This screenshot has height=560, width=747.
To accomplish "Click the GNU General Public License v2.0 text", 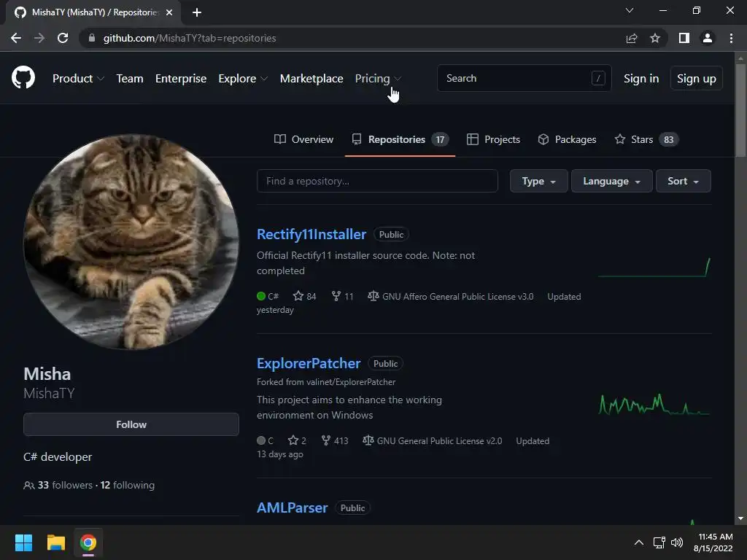I will click(439, 441).
